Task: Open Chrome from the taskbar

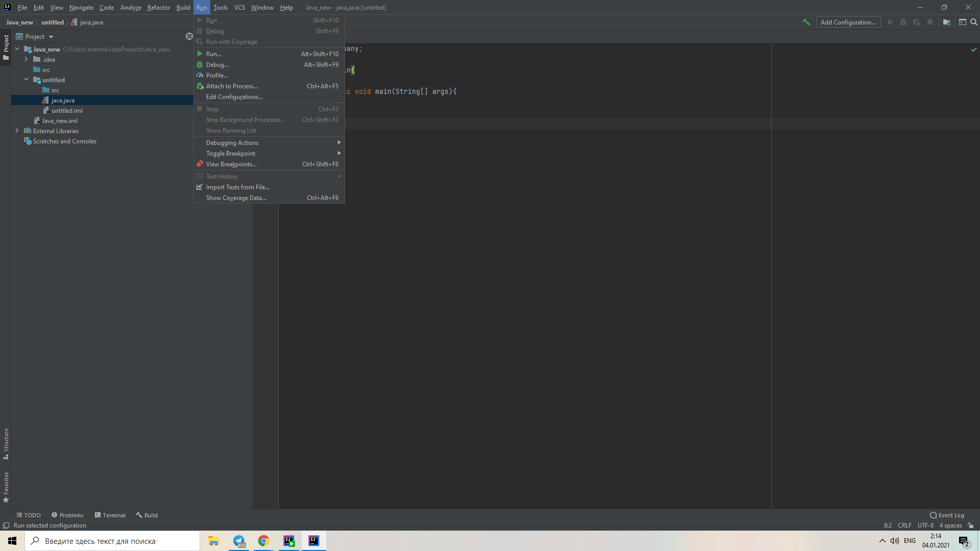Action: pos(263,541)
